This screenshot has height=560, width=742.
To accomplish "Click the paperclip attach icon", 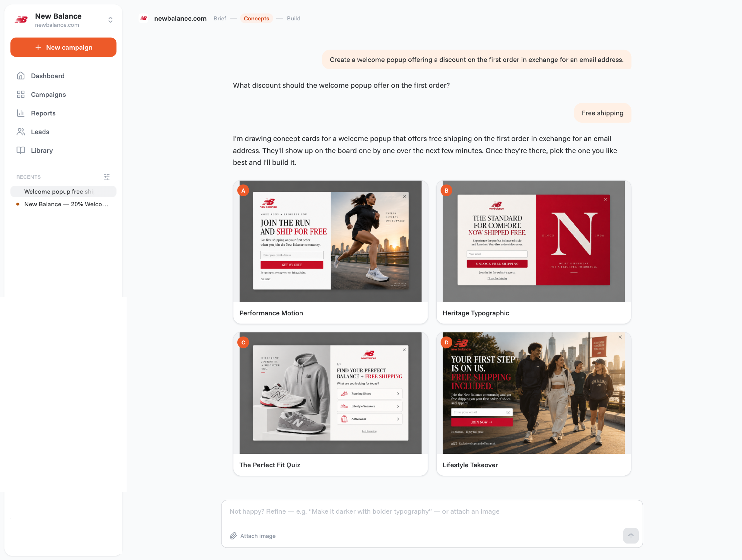I will click(x=233, y=536).
